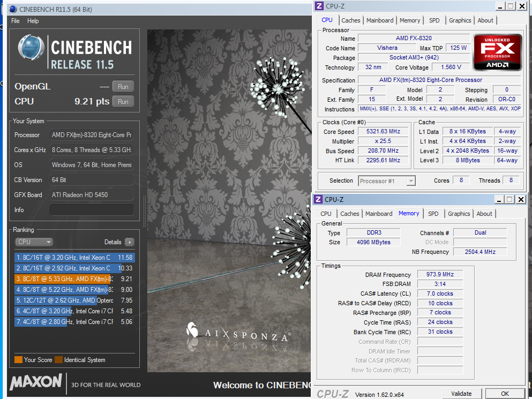Switch to Mainboard tab in bottom CPU-Z window

click(x=379, y=214)
